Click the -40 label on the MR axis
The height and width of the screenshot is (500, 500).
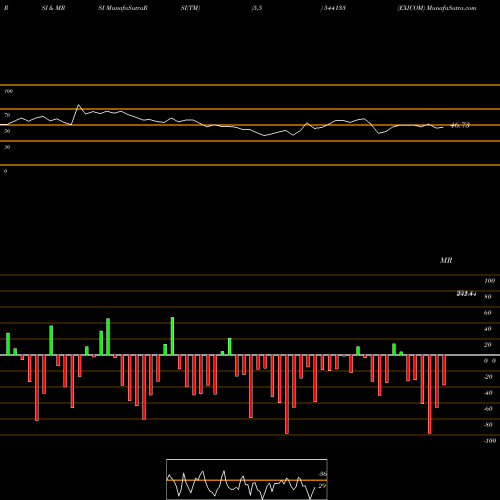pyautogui.click(x=488, y=393)
